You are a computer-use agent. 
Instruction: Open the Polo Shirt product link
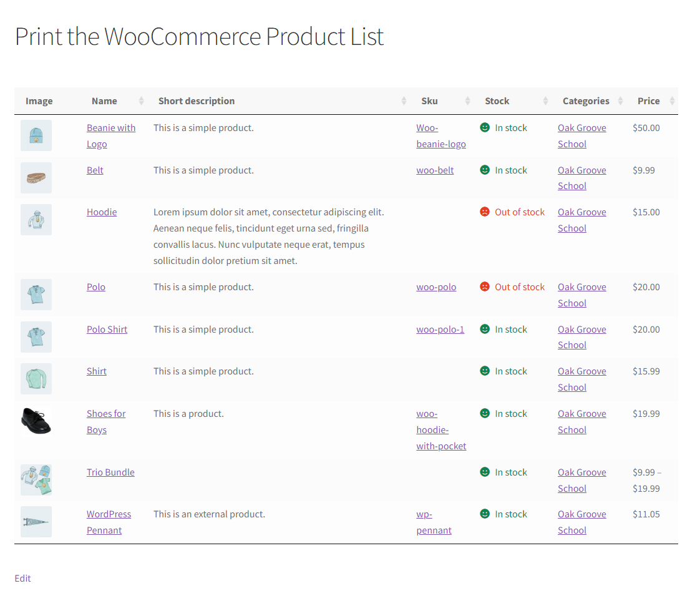pyautogui.click(x=107, y=330)
